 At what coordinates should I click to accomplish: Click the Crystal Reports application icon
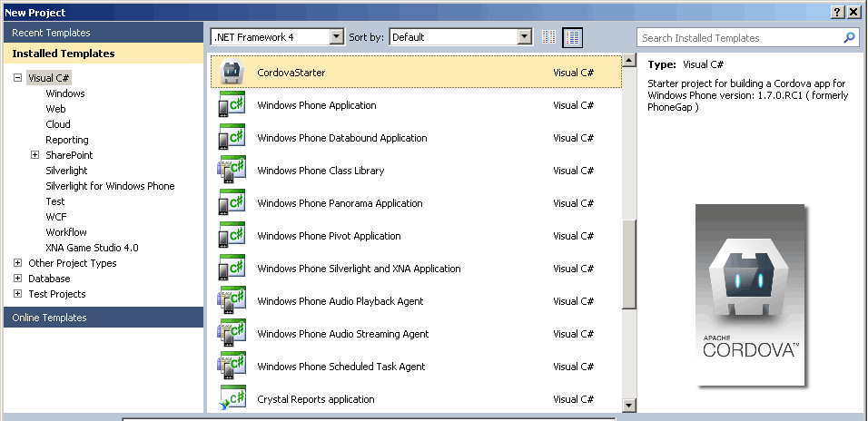pyautogui.click(x=232, y=399)
